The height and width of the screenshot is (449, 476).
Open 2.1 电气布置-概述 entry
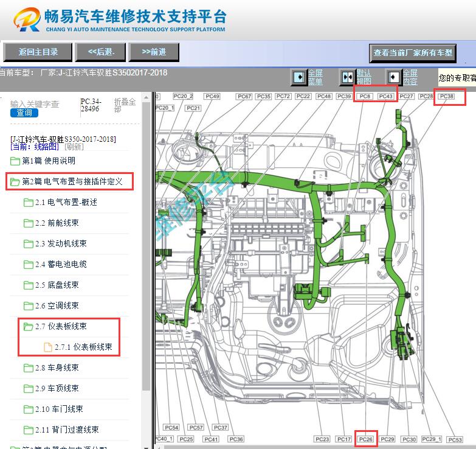click(x=66, y=202)
